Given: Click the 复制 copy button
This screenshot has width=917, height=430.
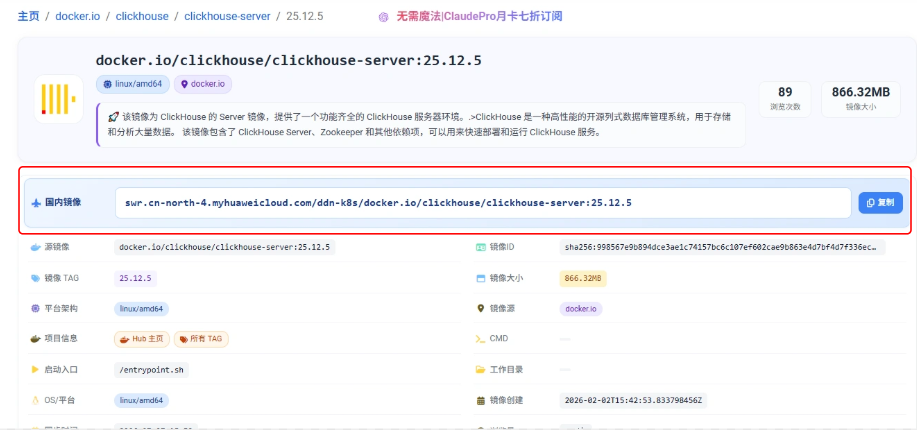Looking at the screenshot, I should tap(881, 202).
